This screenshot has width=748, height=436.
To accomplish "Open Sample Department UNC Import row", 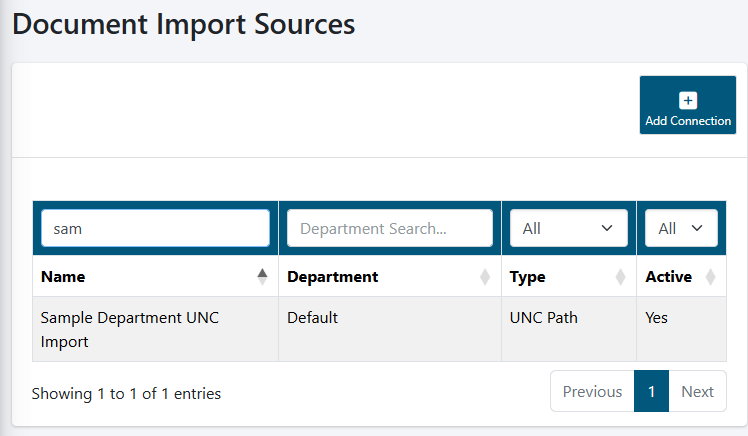I will tap(379, 329).
